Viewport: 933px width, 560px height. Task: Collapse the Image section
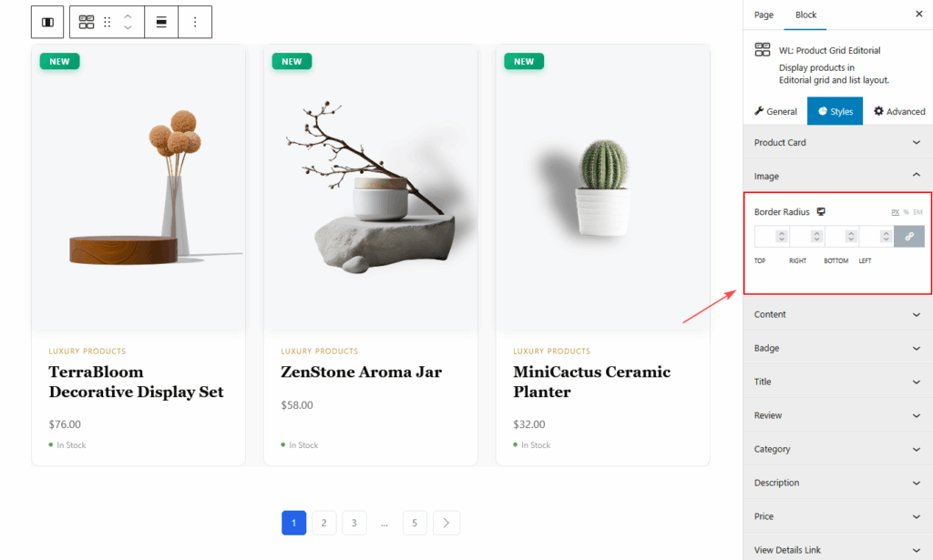pos(837,176)
